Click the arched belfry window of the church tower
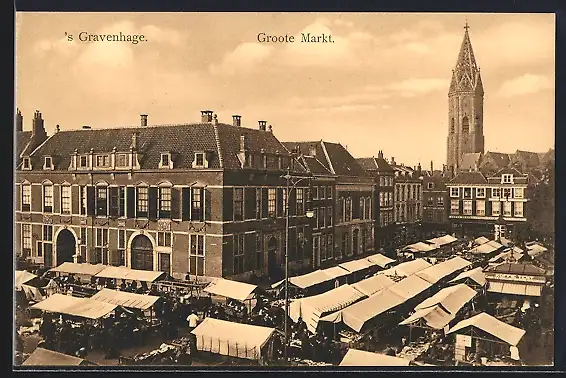566x378 pixels. 466,125
